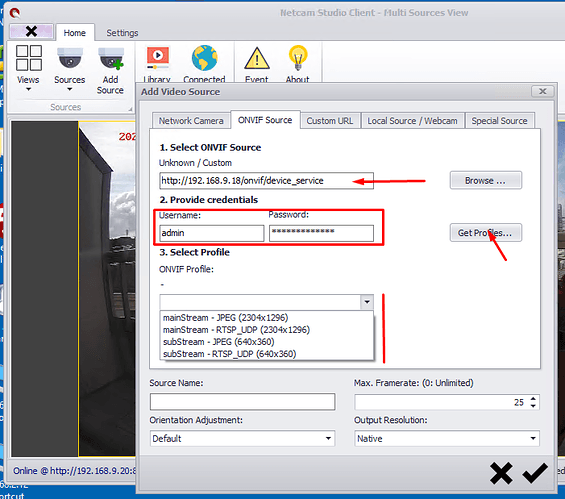Click the Browse button

(485, 180)
